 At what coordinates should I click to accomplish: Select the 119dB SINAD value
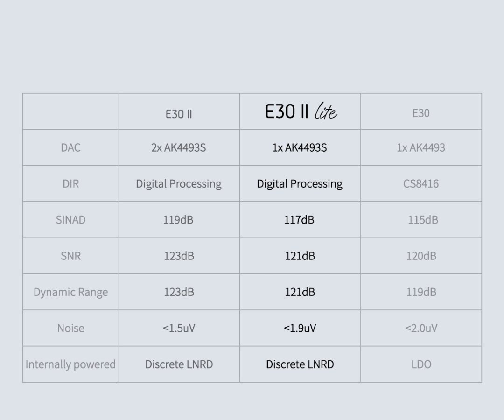click(x=178, y=220)
